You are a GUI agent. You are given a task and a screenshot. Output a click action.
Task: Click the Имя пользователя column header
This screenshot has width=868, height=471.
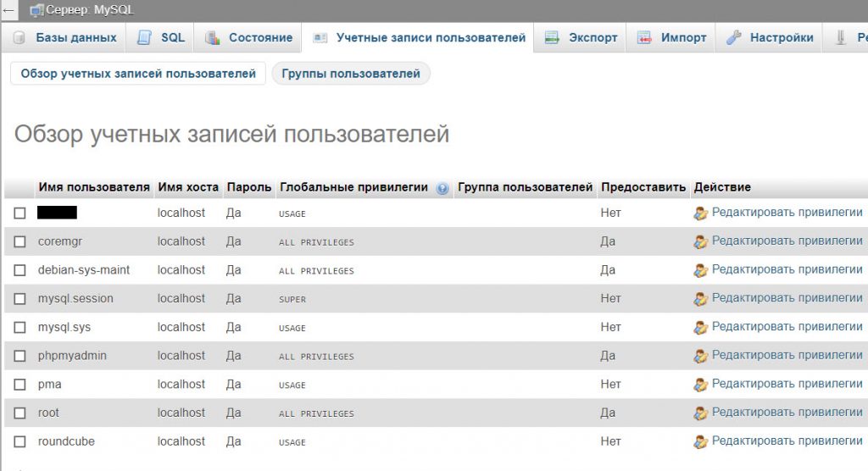tap(94, 187)
